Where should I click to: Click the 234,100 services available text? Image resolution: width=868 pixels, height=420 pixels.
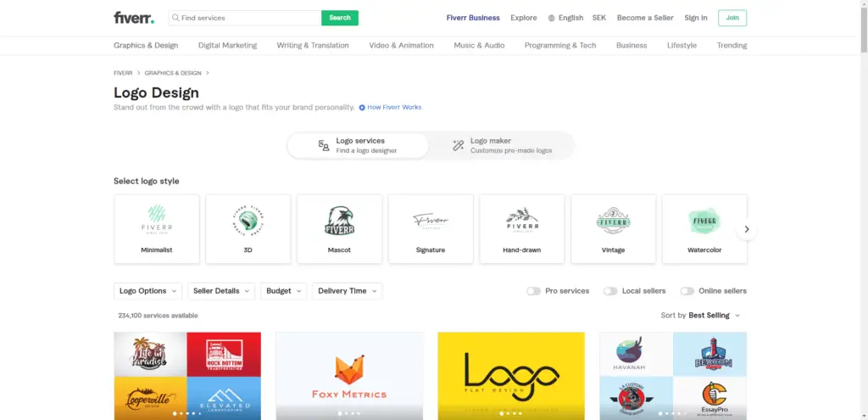pos(158,316)
